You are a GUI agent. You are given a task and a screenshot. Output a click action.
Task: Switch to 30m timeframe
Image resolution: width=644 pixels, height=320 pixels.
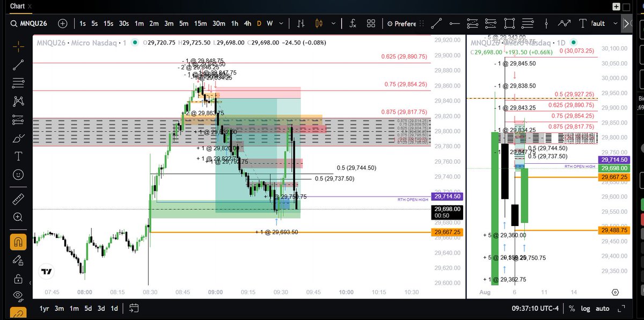pyautogui.click(x=218, y=24)
